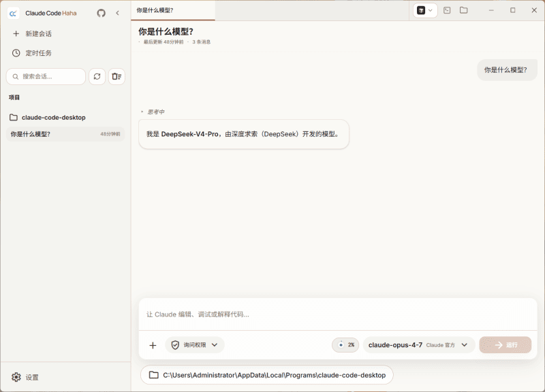Open 设置 settings at the bottom left
The image size is (545, 392).
coord(25,377)
